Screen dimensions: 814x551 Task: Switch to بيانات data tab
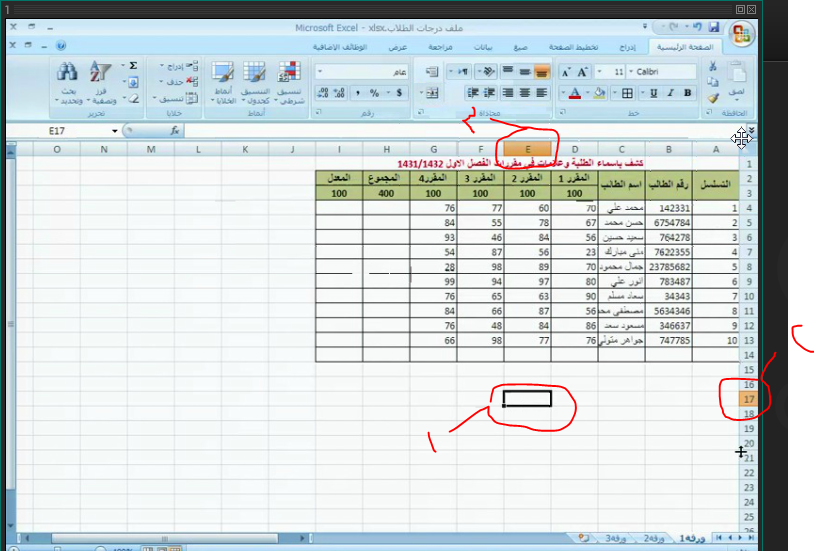click(x=483, y=47)
